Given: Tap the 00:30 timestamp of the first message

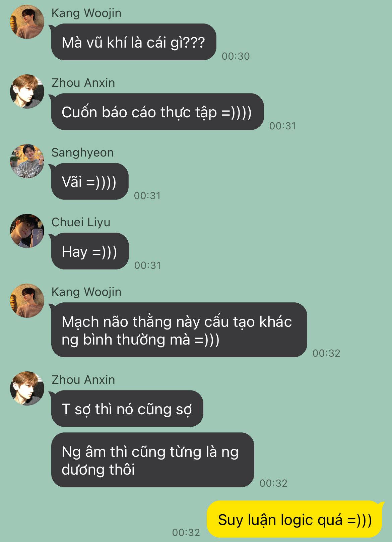Looking at the screenshot, I should click(236, 56).
